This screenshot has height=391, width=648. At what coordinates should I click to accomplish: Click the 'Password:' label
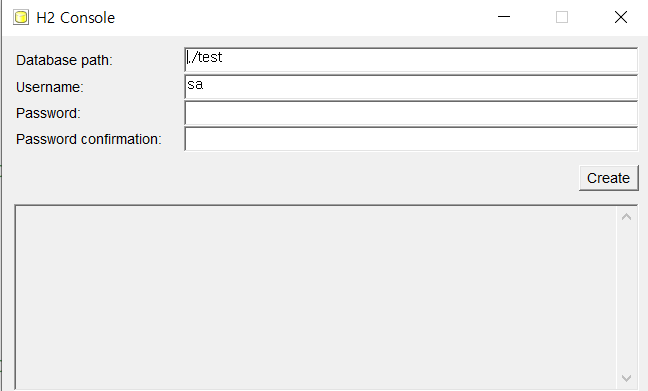coord(48,113)
